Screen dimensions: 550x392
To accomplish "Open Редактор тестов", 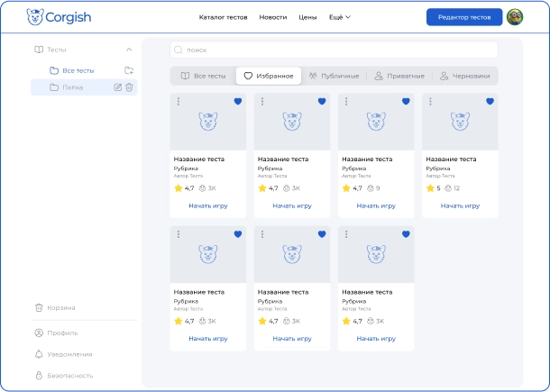I will point(464,17).
